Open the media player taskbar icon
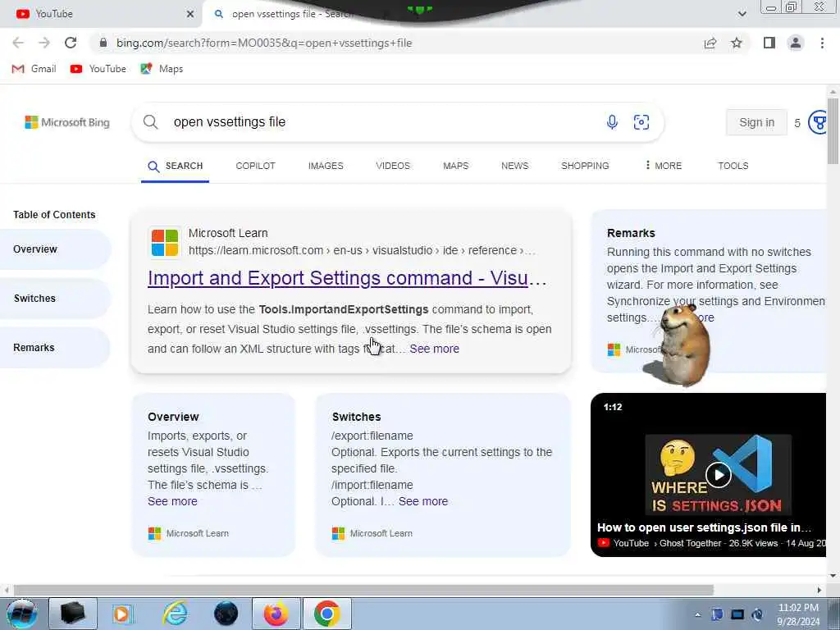This screenshot has height=630, width=840. click(x=123, y=614)
